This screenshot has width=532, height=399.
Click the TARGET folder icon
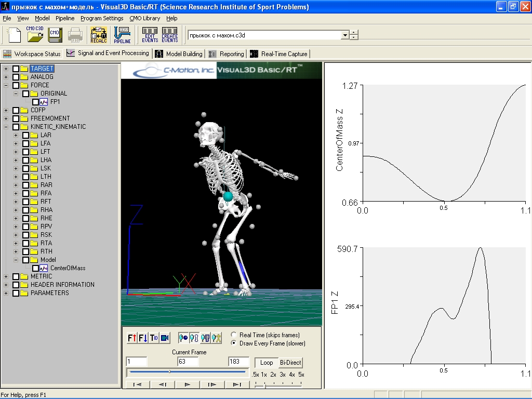(24, 69)
